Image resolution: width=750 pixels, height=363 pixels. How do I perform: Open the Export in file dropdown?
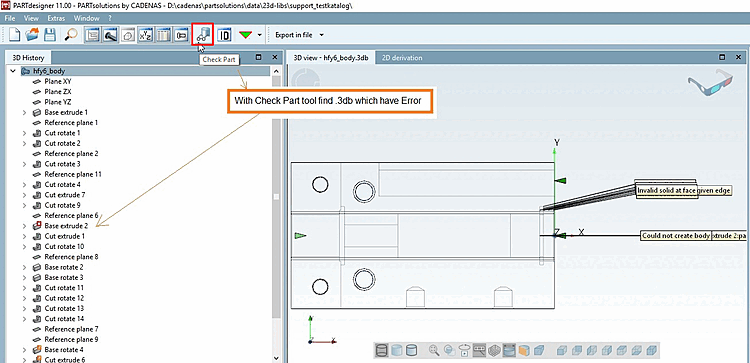[x=299, y=35]
